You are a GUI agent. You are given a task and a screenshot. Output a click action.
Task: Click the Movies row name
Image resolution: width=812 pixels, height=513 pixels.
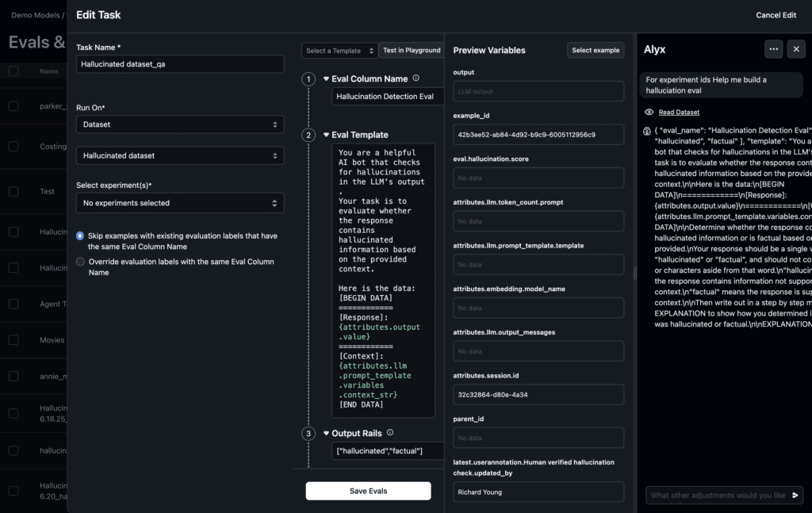click(x=52, y=340)
